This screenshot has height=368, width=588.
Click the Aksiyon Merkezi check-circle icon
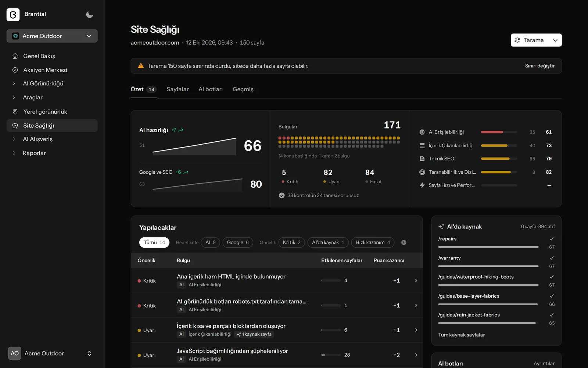[x=15, y=70]
